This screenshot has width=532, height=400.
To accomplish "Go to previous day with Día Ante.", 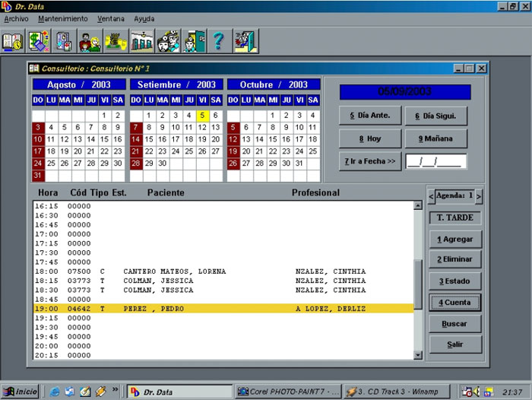I will [370, 116].
